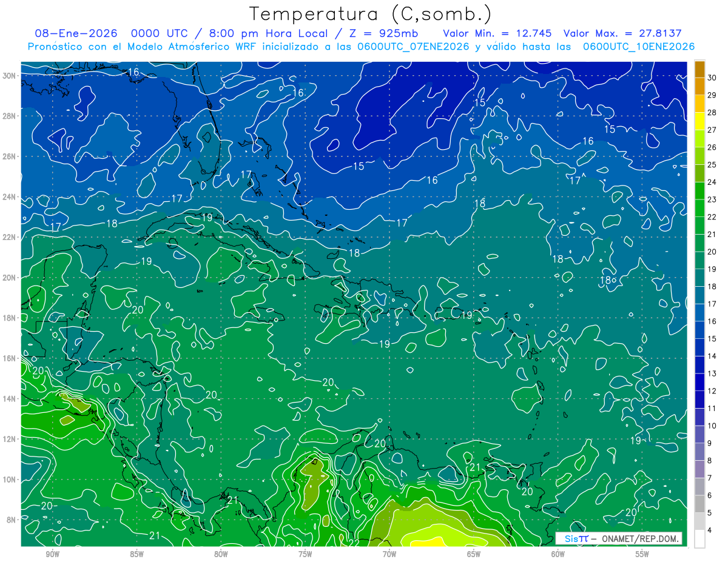Viewport: 728px width, 562px height.
Task: Select the color-scale label 24
Action: pyautogui.click(x=712, y=182)
